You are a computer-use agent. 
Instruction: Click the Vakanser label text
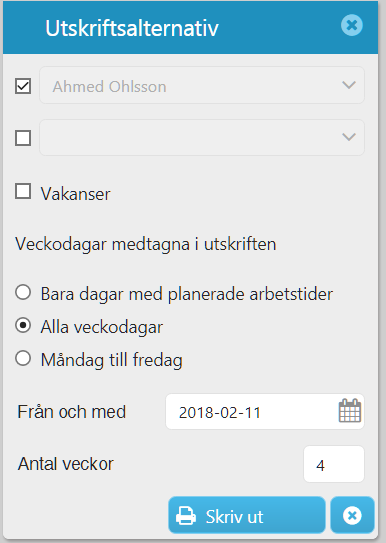[x=75, y=194]
